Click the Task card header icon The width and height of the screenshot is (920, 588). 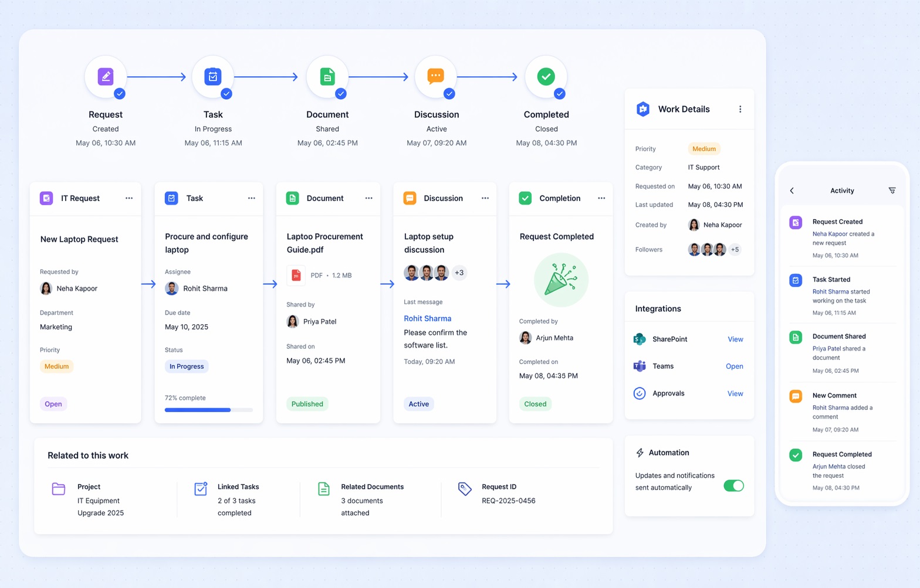click(171, 198)
